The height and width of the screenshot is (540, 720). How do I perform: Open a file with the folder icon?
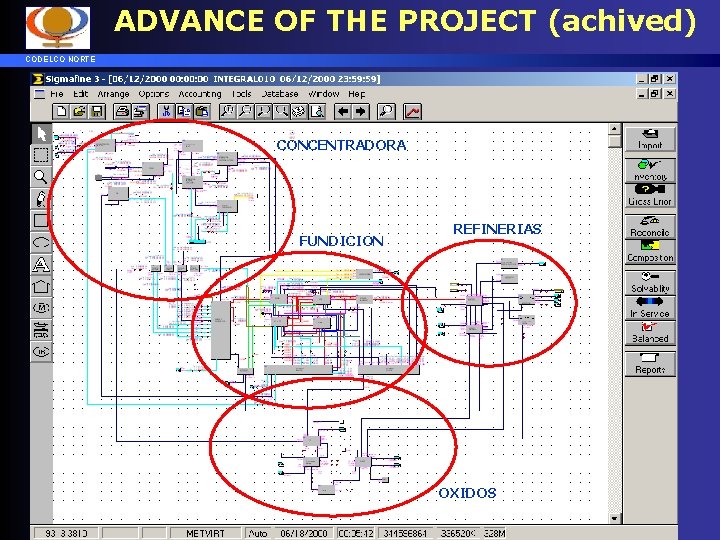pos(79,112)
